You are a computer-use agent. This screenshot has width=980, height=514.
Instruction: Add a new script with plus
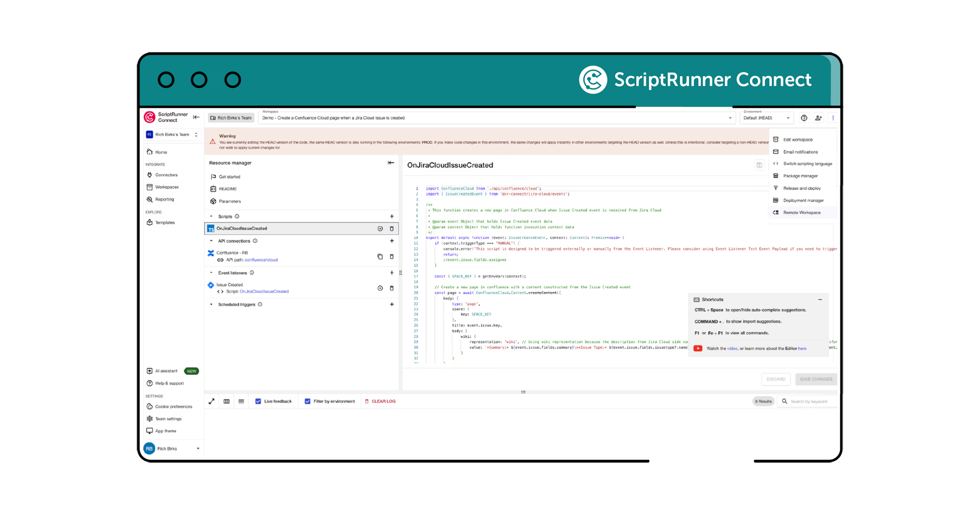[392, 216]
